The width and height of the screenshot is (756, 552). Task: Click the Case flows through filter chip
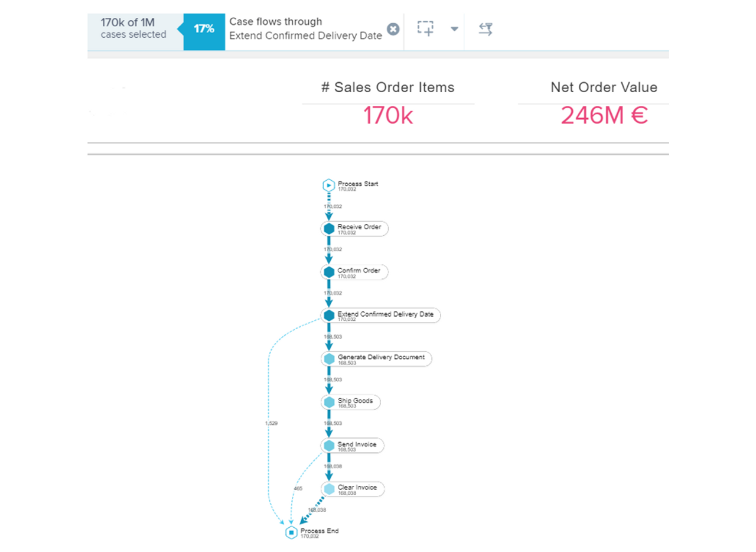[305, 28]
